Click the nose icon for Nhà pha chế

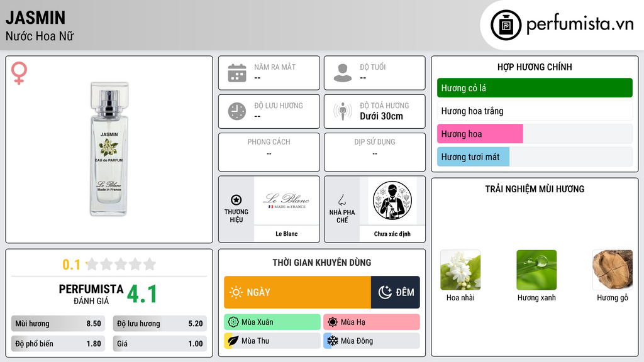click(341, 200)
